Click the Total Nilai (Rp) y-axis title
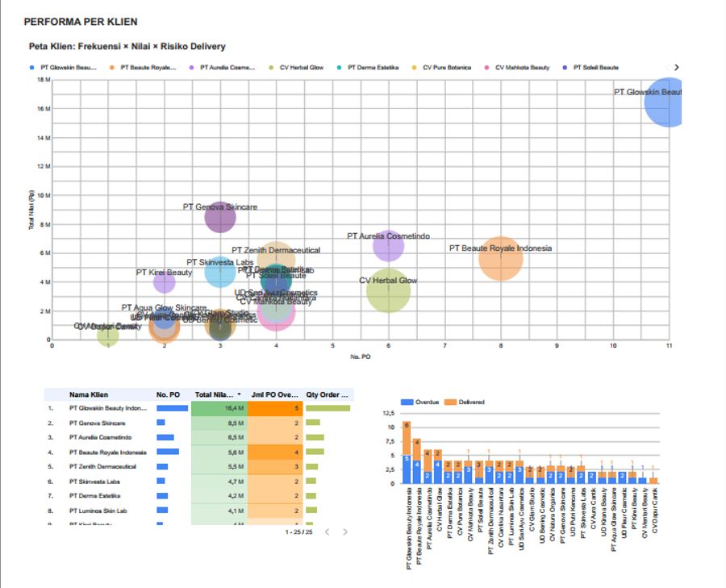726x588 pixels. click(x=31, y=210)
